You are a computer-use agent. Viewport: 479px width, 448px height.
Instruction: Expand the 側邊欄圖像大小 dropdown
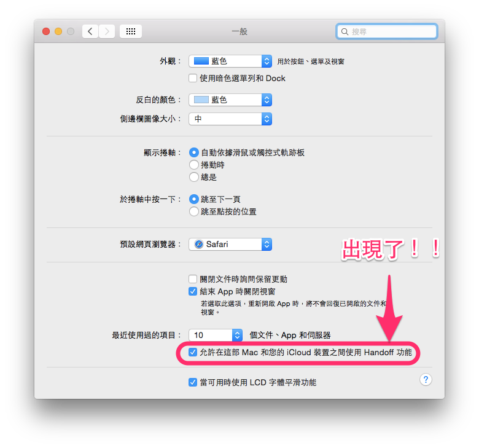pos(230,119)
